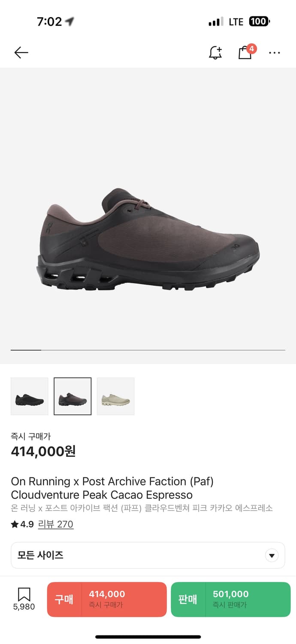
Task: Tap the back arrow icon
Action: click(x=21, y=53)
